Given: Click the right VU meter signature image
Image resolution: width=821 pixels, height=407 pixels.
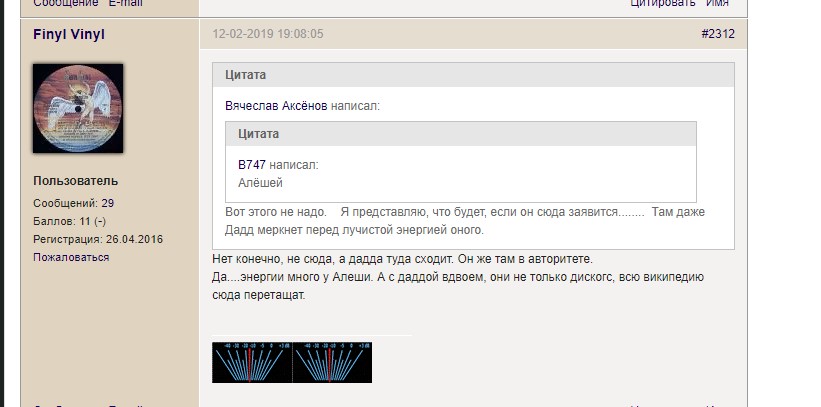Looking at the screenshot, I should pyautogui.click(x=332, y=363).
